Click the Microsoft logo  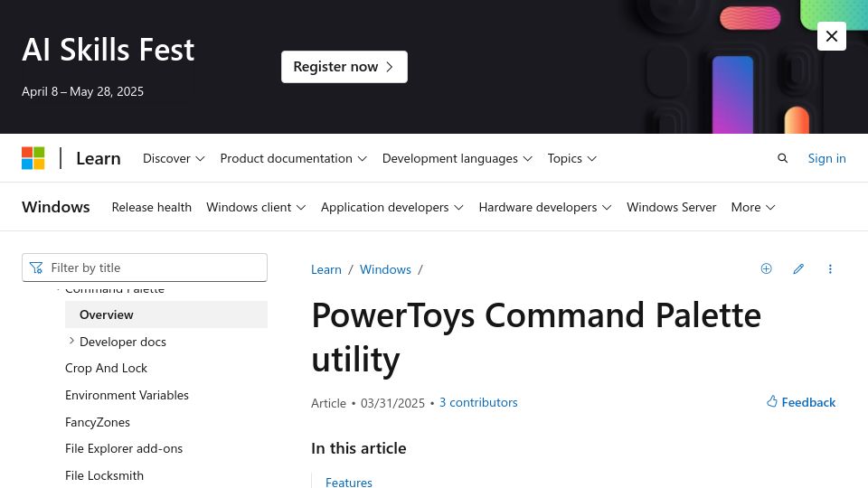click(33, 158)
